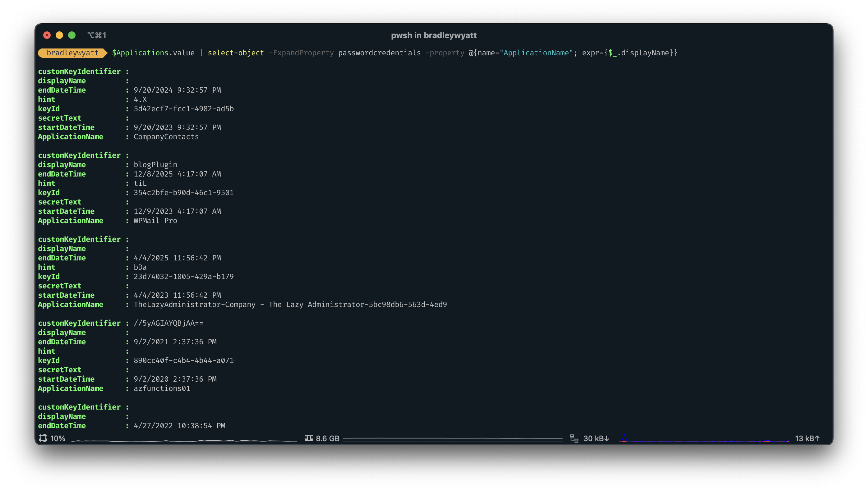Viewport: 868px width, 491px height.
Task: Click keyId value 354c2bfe-b90d-46c1-9501
Action: (184, 193)
